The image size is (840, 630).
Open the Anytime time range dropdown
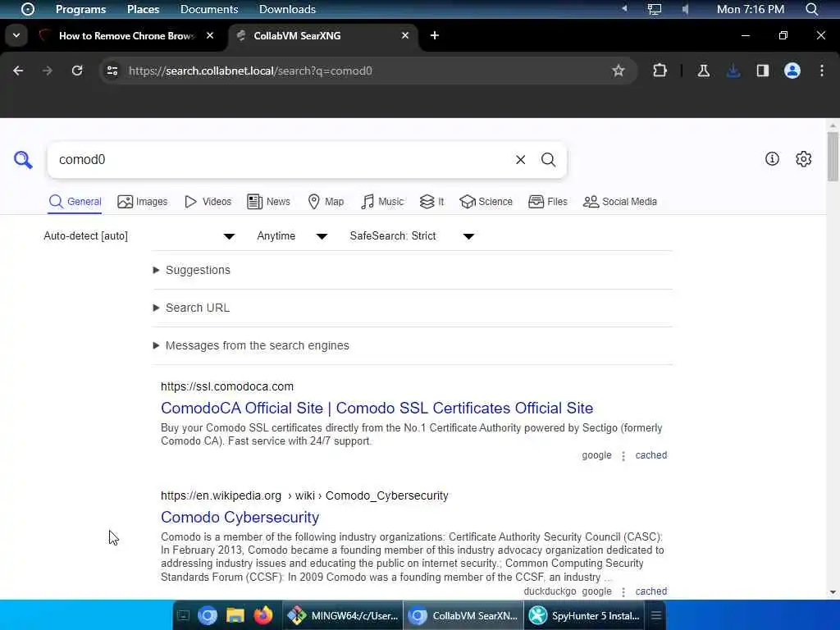[292, 235]
